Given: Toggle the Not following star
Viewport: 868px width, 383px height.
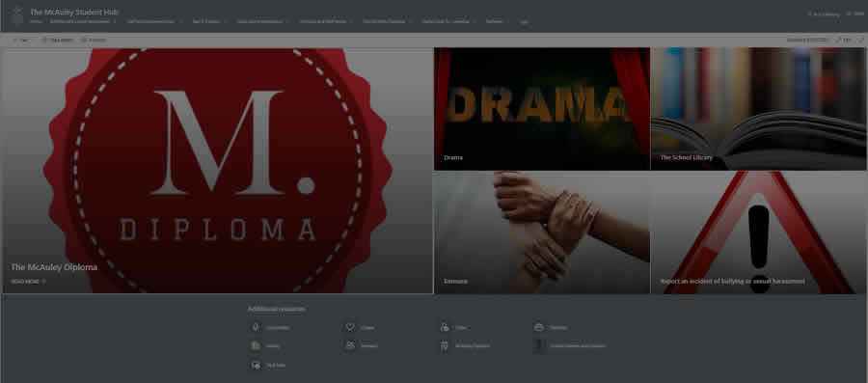Looking at the screenshot, I should [825, 14].
